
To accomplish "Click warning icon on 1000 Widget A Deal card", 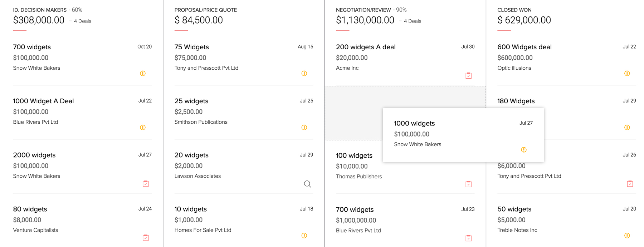I will click(x=143, y=127).
